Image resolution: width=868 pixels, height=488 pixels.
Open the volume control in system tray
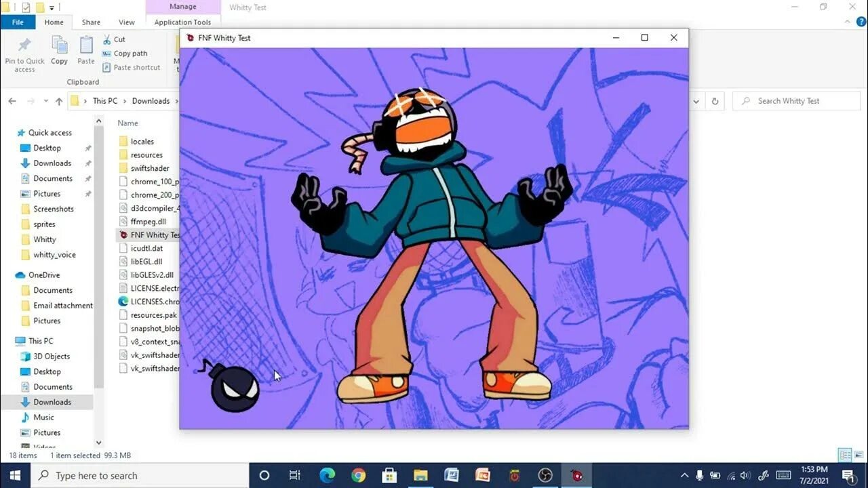click(x=745, y=475)
